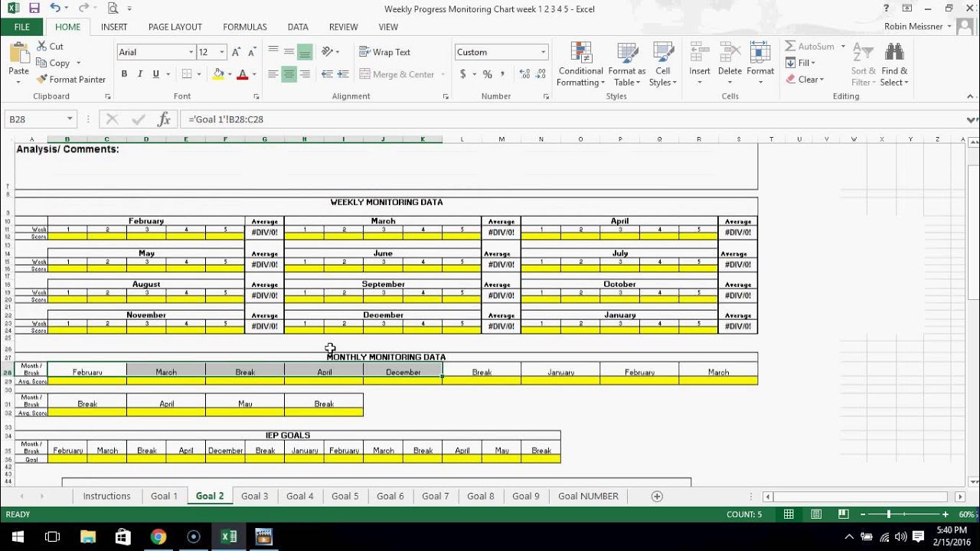Open Sort & Filter
The height and width of the screenshot is (551, 980).
coord(864,64)
